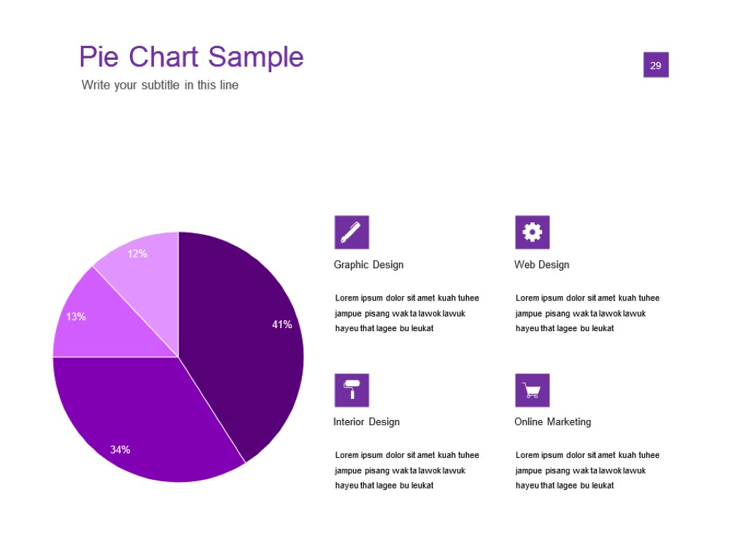Click the paint roller Interior Design icon
Image resolution: width=747 pixels, height=560 pixels.
click(352, 390)
